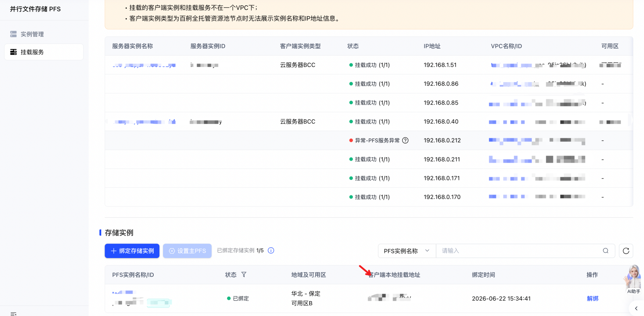Filter by 状态 using funnel icon

(244, 275)
